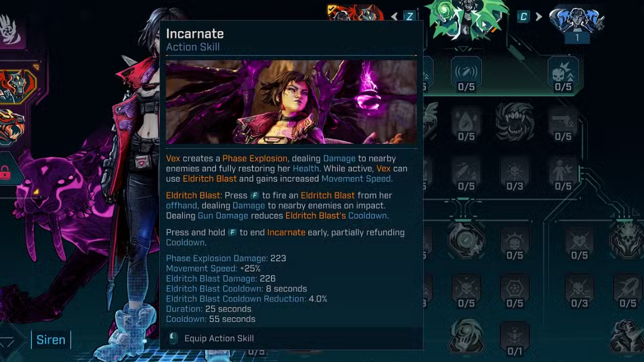Select the spiked skull 0/3 skill node
The height and width of the screenshot is (362, 644).
(x=515, y=175)
